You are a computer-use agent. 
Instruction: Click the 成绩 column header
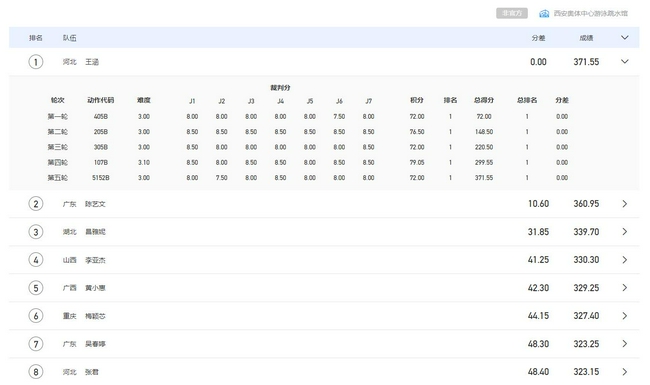(586, 38)
